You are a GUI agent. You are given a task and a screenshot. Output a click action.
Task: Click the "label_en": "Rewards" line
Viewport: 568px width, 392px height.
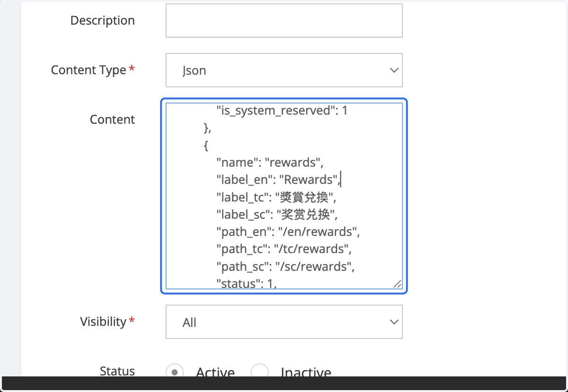[278, 180]
